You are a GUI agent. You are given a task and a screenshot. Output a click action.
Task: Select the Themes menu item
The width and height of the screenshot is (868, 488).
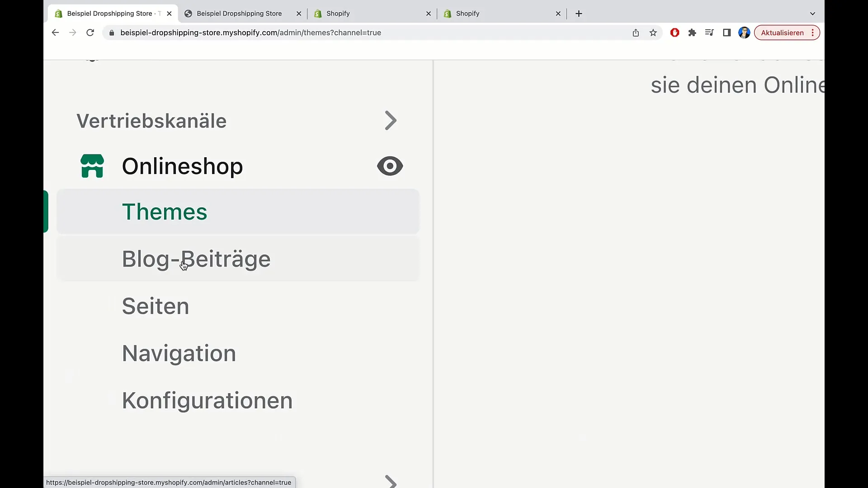165,211
